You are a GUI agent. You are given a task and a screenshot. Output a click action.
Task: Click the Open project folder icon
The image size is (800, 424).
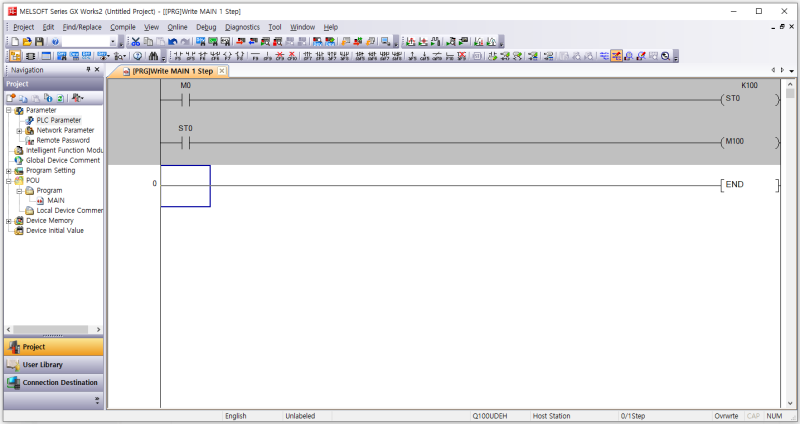tap(27, 42)
